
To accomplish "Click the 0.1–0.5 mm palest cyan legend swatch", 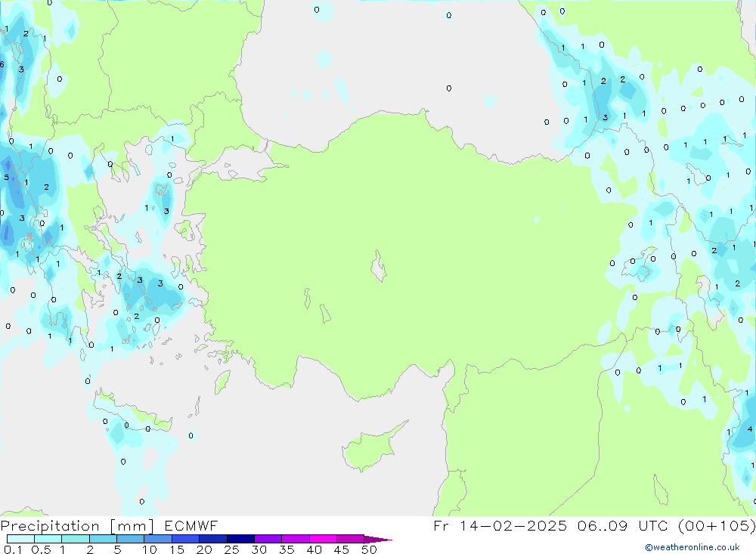I will pyautogui.click(x=20, y=539).
